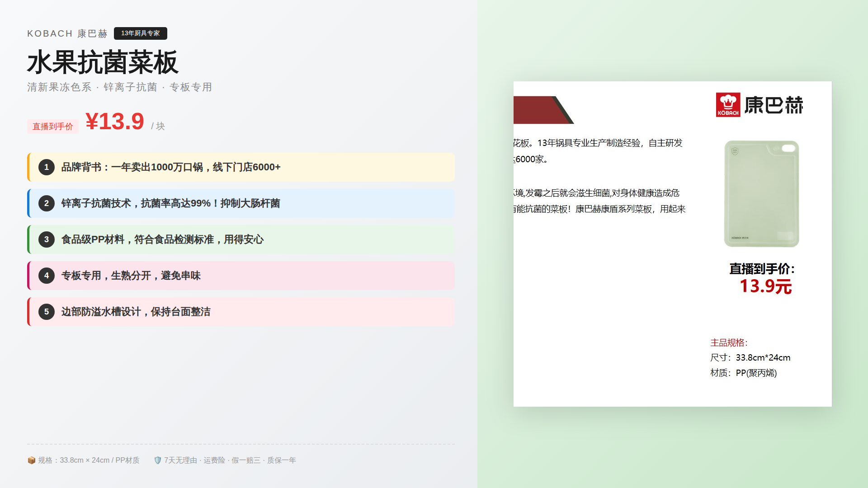Click the line mentioning 13年锅具专业生产制造经验
Screen dimensions: 868x488
(598, 143)
